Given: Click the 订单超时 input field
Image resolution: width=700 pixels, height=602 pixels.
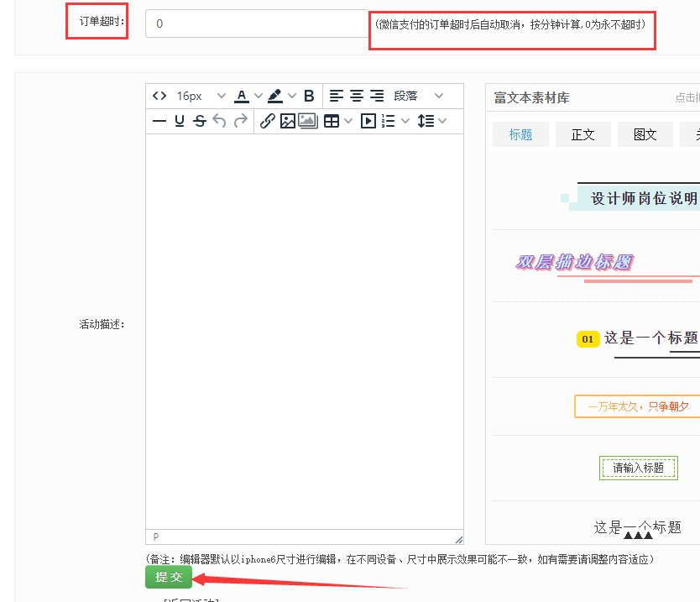Looking at the screenshot, I should [256, 24].
